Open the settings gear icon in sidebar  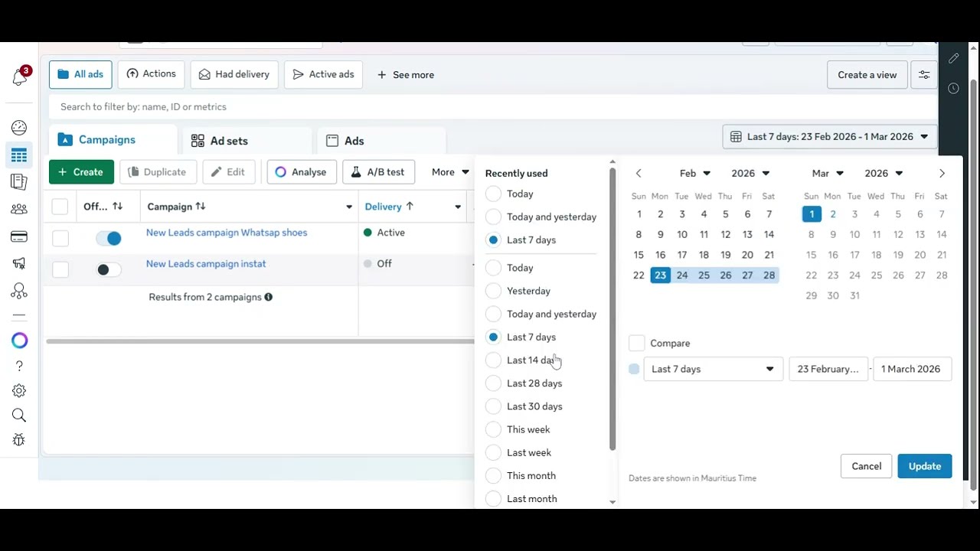(19, 390)
